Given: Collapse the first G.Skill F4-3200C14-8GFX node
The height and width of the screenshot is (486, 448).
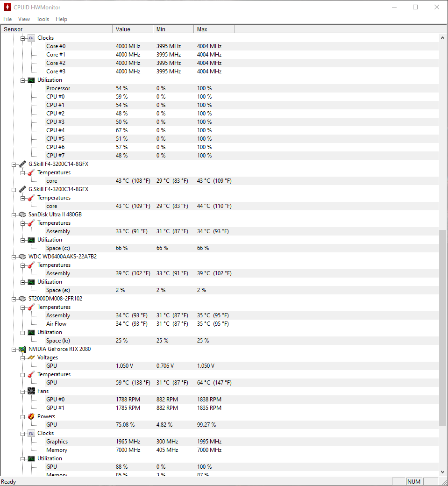Looking at the screenshot, I should [14, 164].
